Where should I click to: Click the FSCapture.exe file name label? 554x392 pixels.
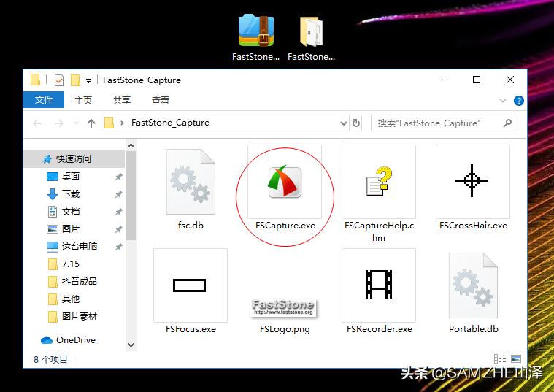click(x=285, y=226)
